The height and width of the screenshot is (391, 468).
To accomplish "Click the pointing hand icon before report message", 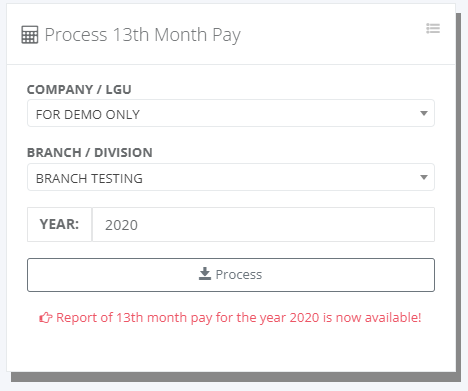I will [46, 318].
